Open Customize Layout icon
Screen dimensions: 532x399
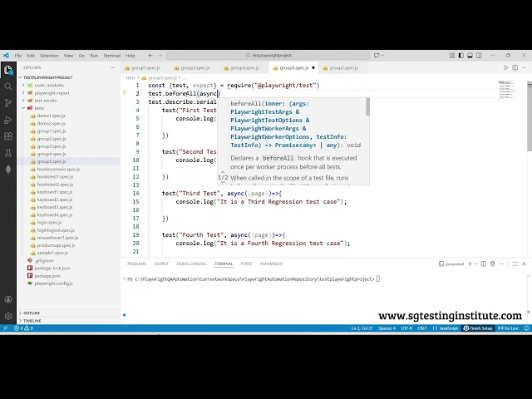pyautogui.click(x=452, y=56)
